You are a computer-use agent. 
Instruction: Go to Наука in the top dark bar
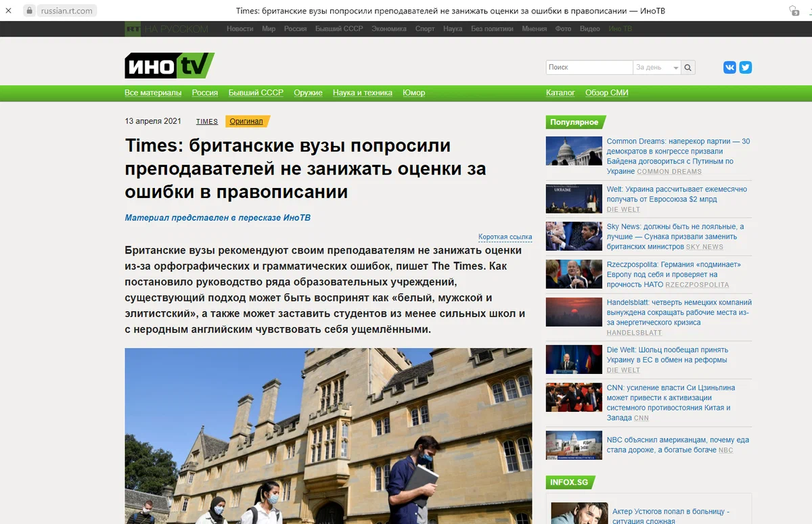coord(453,29)
